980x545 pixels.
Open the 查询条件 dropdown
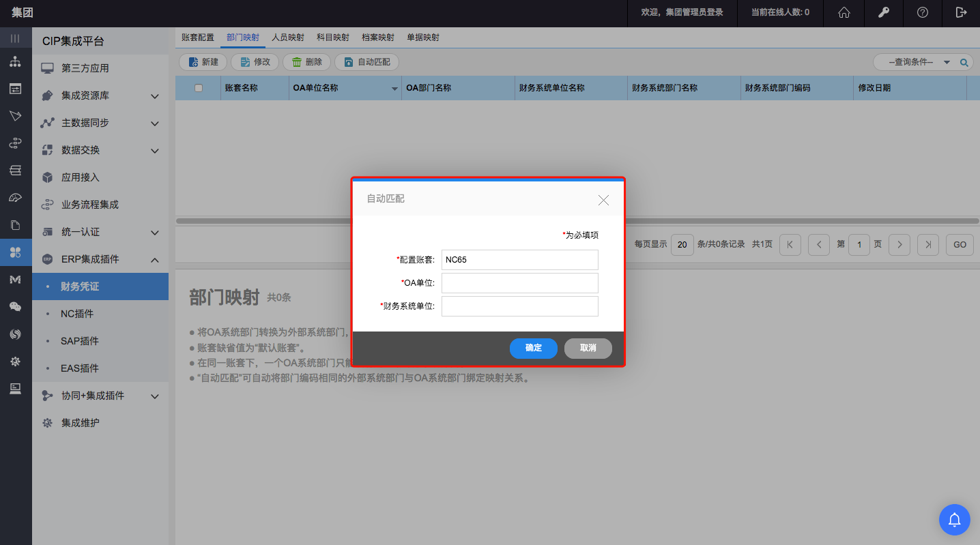coord(947,62)
